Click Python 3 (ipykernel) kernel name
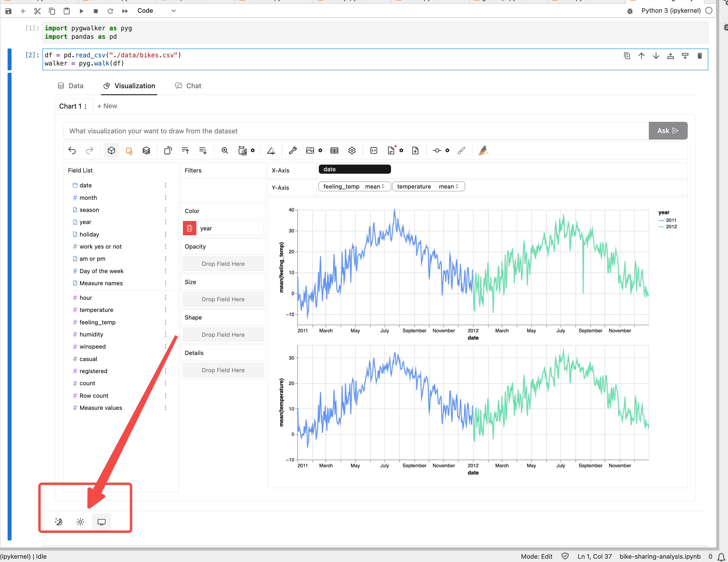Viewport: 728px width, 562px height. pos(671,11)
